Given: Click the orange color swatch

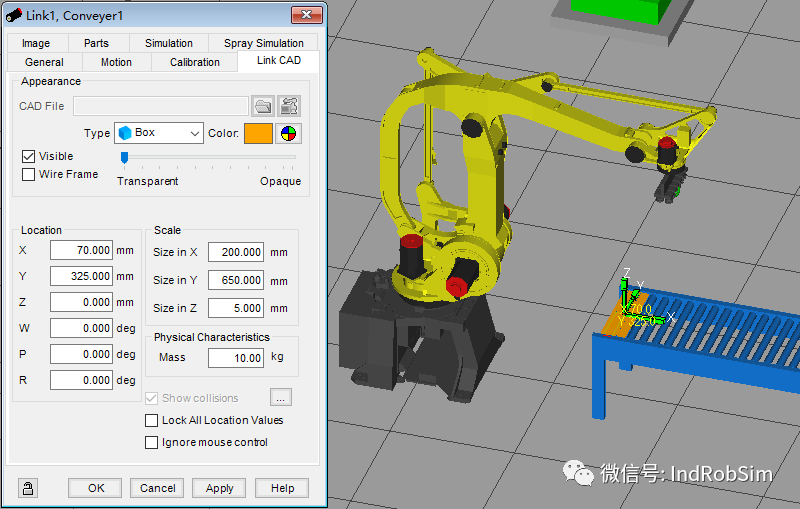Looking at the screenshot, I should point(258,134).
